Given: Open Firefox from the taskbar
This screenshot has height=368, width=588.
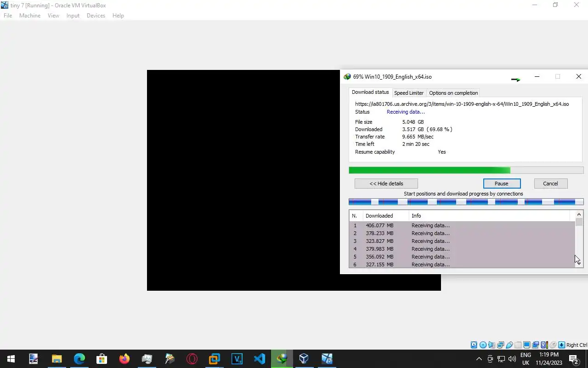Looking at the screenshot, I should point(124,358).
